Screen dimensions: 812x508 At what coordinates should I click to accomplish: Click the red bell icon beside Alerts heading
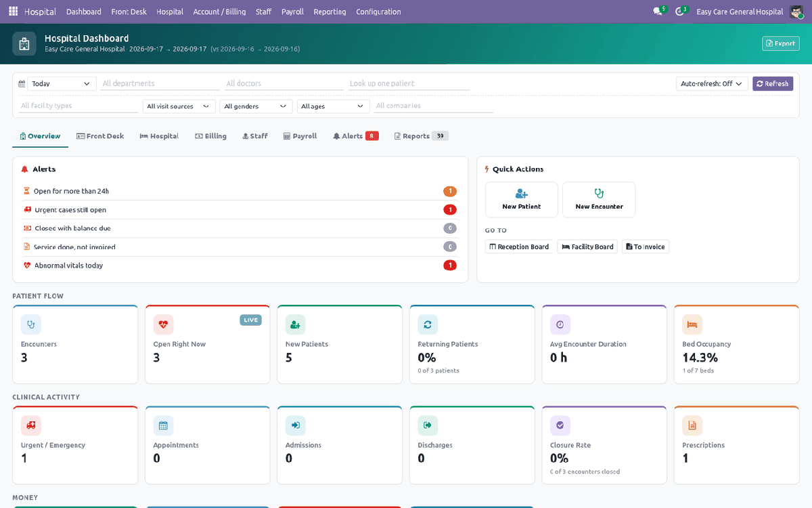click(25, 169)
